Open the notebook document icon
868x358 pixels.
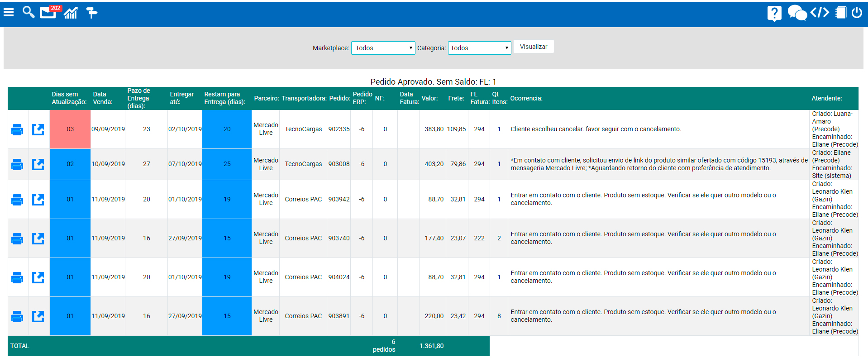[x=841, y=12]
